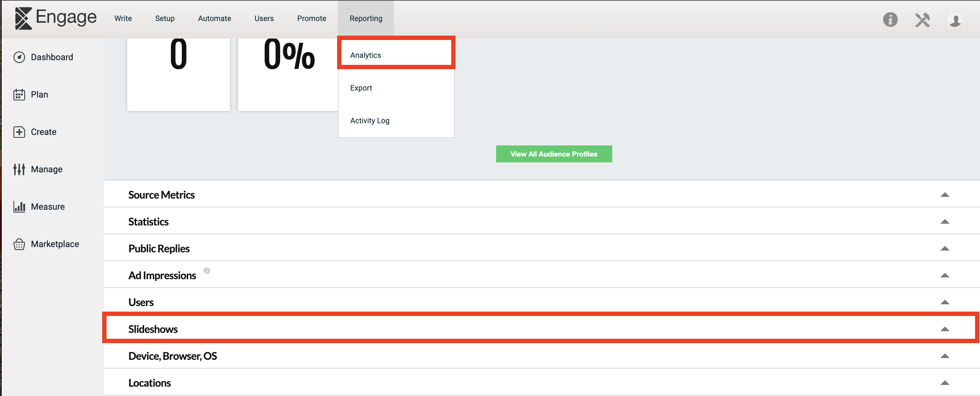Toggle the Users section arrow
This screenshot has width=980, height=396.
pos(945,302)
